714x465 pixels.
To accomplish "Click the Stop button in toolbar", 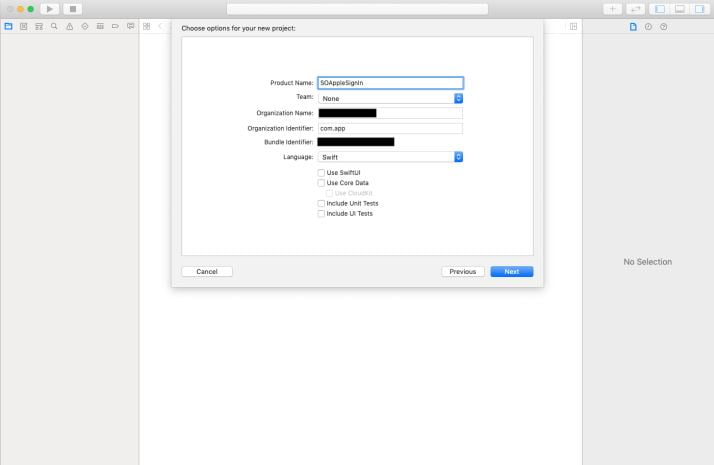I will [73, 9].
